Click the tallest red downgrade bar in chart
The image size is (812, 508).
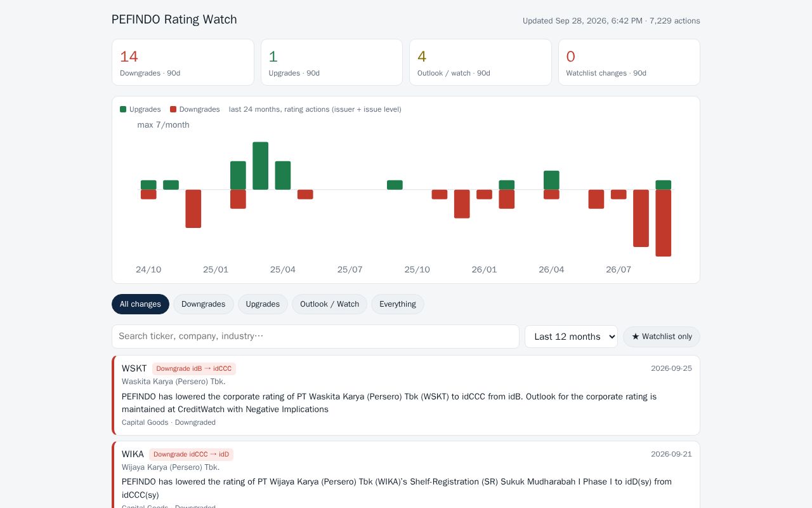tap(664, 223)
